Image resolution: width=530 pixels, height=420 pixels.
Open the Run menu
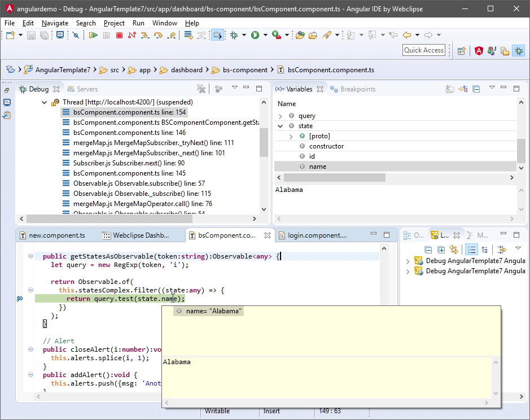coord(138,23)
